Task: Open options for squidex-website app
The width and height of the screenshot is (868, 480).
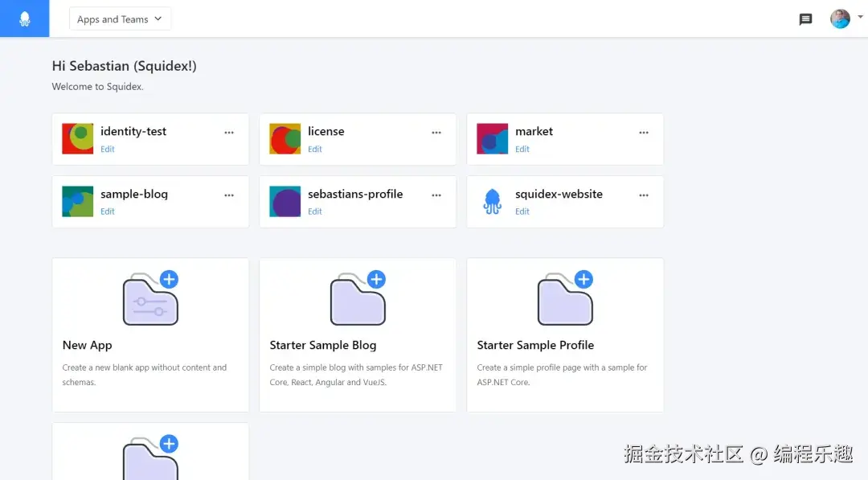Action: tap(643, 195)
